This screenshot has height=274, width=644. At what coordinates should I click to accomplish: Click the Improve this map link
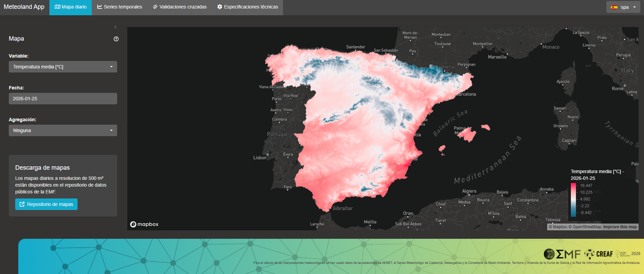tap(620, 227)
